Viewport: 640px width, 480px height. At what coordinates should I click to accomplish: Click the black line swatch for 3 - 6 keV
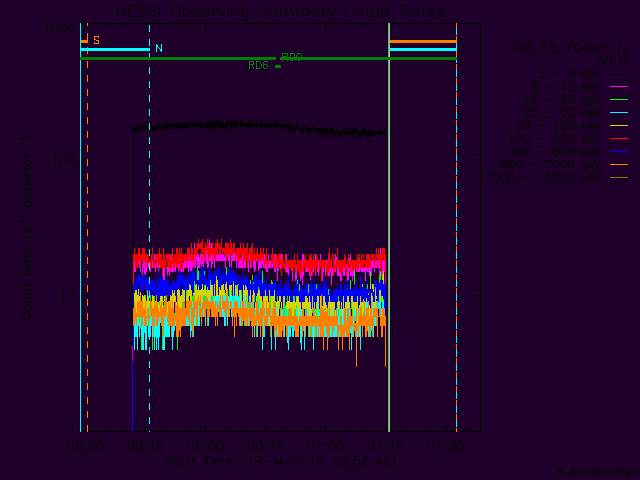pyautogui.click(x=619, y=74)
